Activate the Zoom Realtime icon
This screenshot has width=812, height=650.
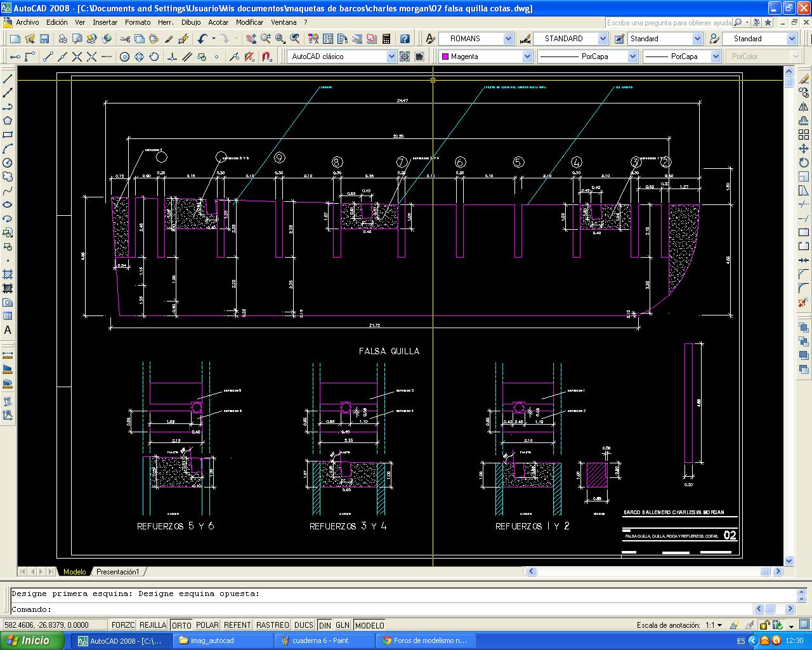(265, 39)
